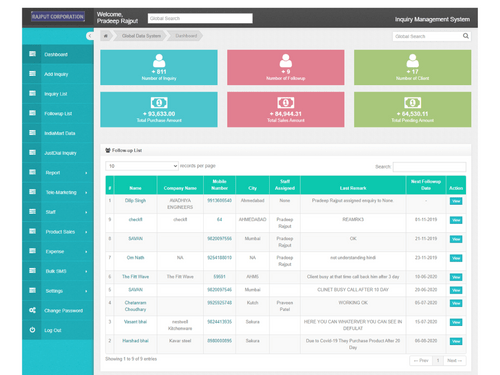Click the money icon on Total Purchase Amount card
The width and height of the screenshot is (500, 375).
coord(159,103)
